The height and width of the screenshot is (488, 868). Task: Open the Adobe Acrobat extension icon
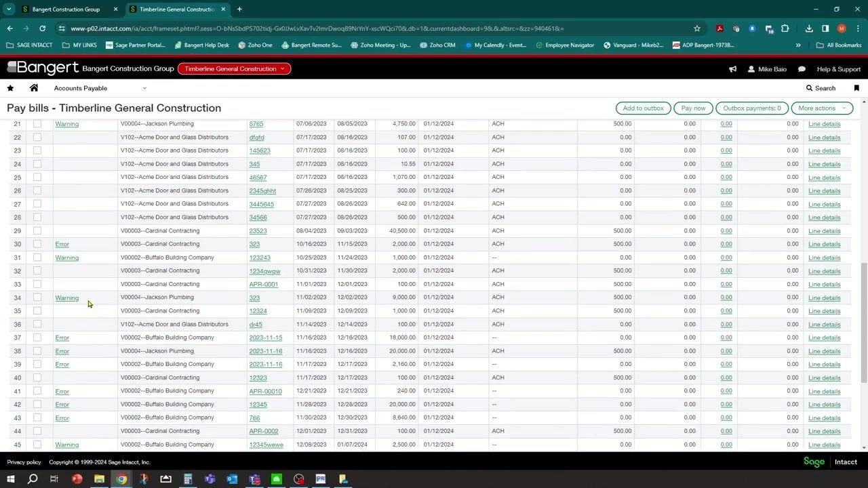[x=719, y=28]
